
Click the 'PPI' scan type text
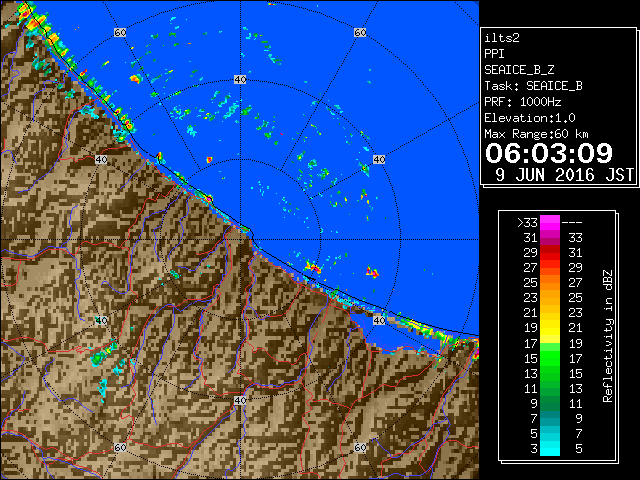click(x=494, y=54)
